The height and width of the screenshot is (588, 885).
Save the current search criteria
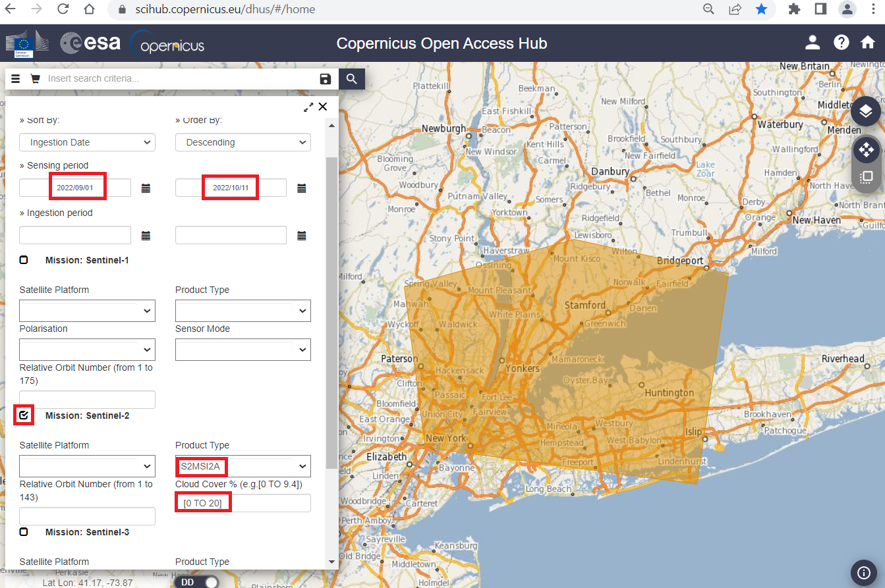point(325,78)
